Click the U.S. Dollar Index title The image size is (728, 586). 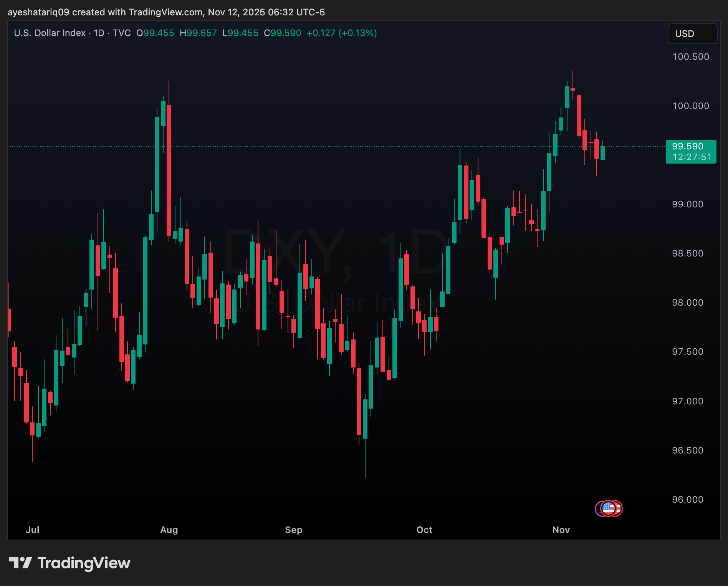coord(50,33)
